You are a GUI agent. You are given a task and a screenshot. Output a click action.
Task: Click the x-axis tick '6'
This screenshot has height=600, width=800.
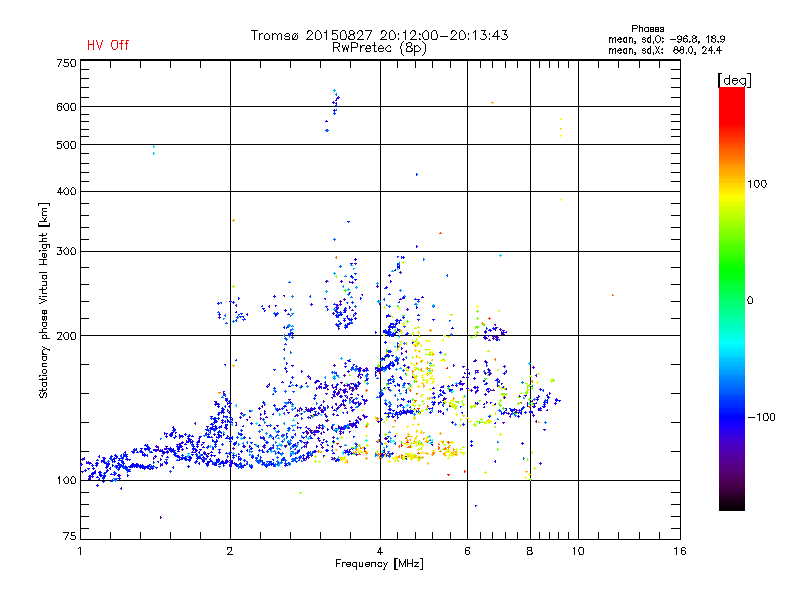point(467,551)
